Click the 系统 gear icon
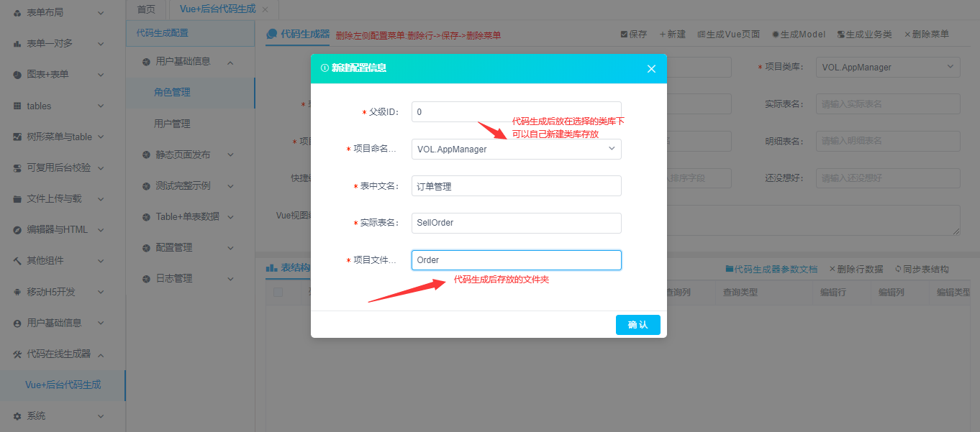 tap(17, 416)
